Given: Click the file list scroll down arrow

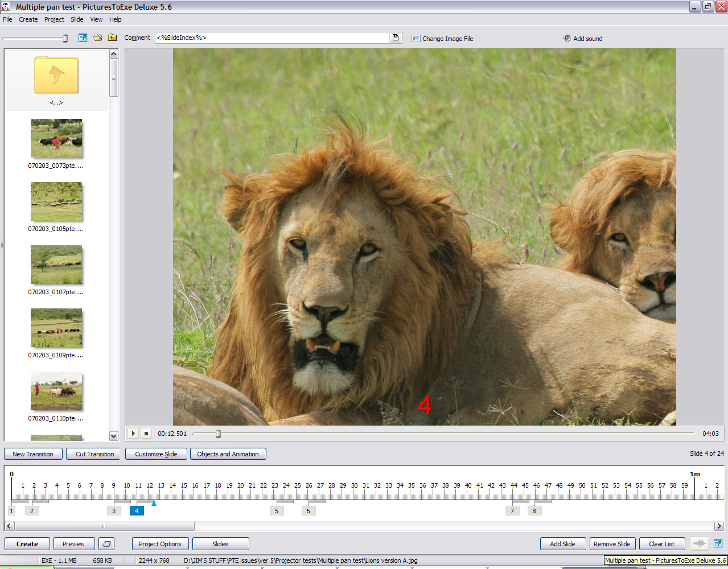Looking at the screenshot, I should click(x=113, y=436).
